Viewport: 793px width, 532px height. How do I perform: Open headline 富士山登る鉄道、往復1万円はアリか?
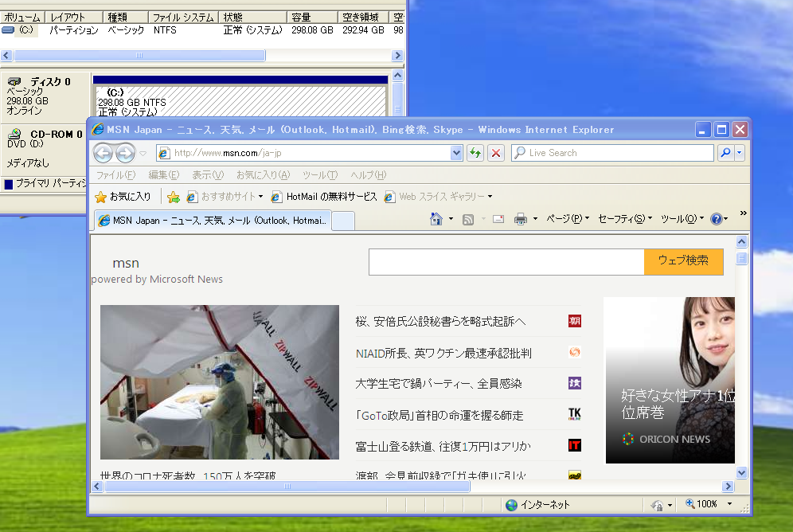click(443, 446)
